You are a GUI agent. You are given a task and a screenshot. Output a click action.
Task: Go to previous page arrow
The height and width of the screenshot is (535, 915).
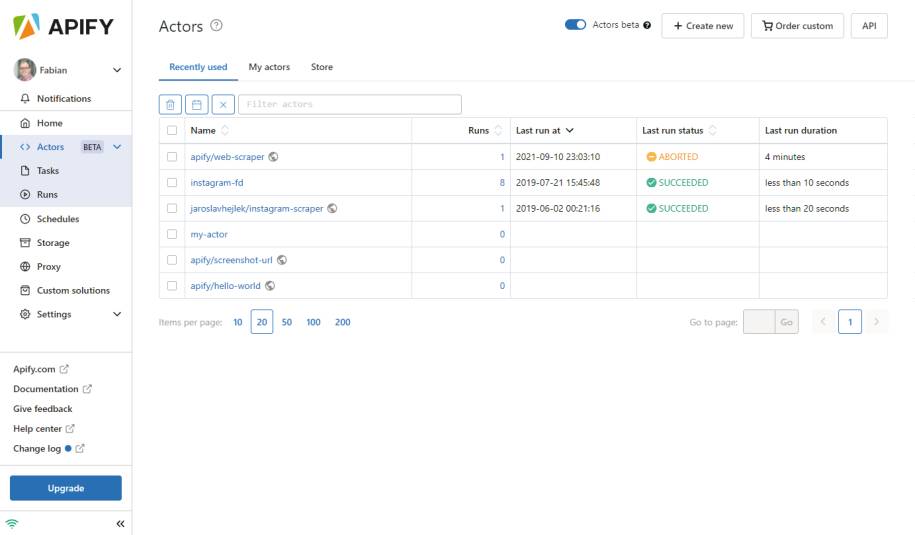823,321
